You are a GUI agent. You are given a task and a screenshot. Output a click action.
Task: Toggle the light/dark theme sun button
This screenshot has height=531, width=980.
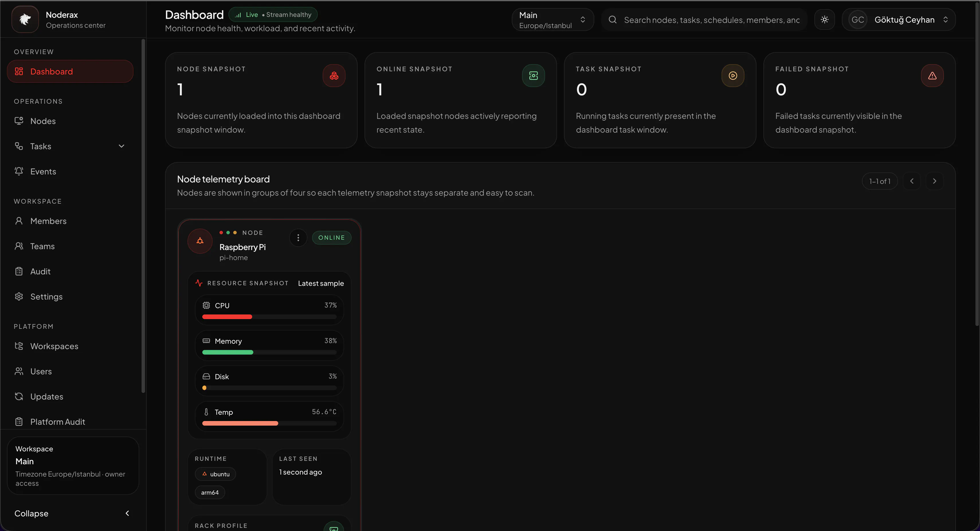824,20
